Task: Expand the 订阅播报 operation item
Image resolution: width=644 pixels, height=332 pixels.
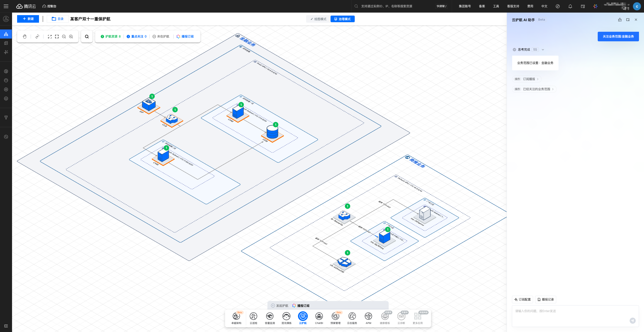Action: pos(527,79)
